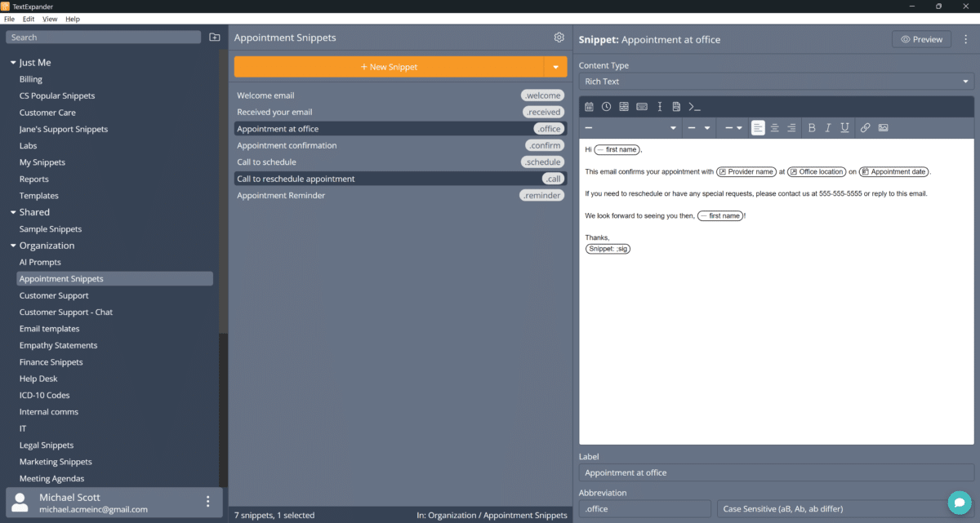Toggle italic formatting
Viewport: 980px width, 523px height.
click(x=827, y=128)
